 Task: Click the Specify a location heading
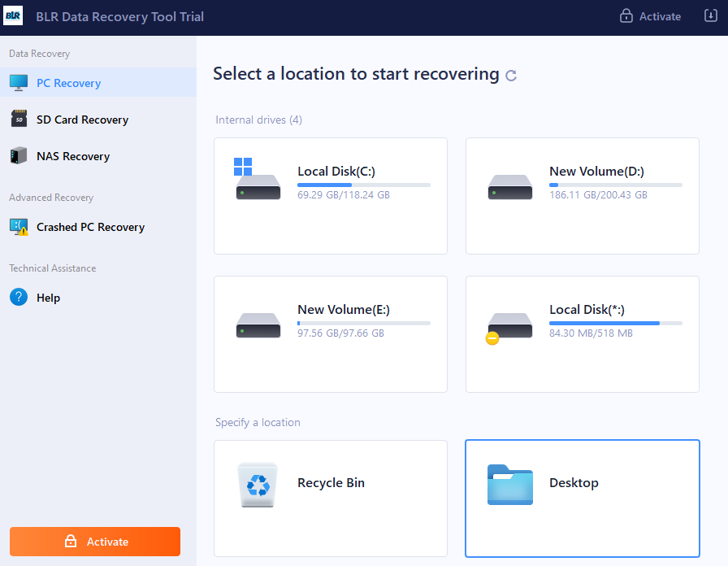[x=258, y=422]
